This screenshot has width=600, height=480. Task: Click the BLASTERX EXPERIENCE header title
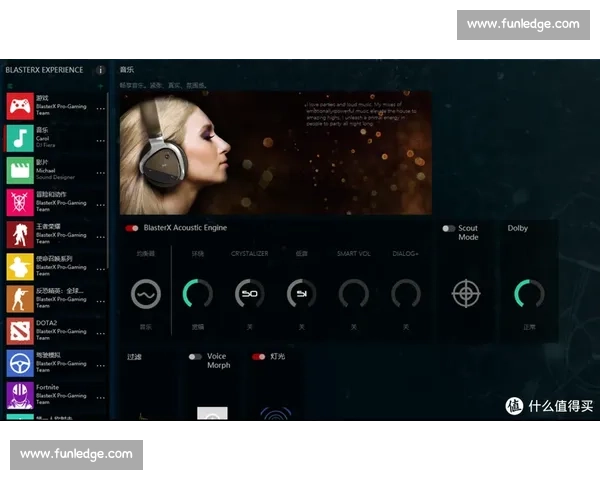point(44,70)
